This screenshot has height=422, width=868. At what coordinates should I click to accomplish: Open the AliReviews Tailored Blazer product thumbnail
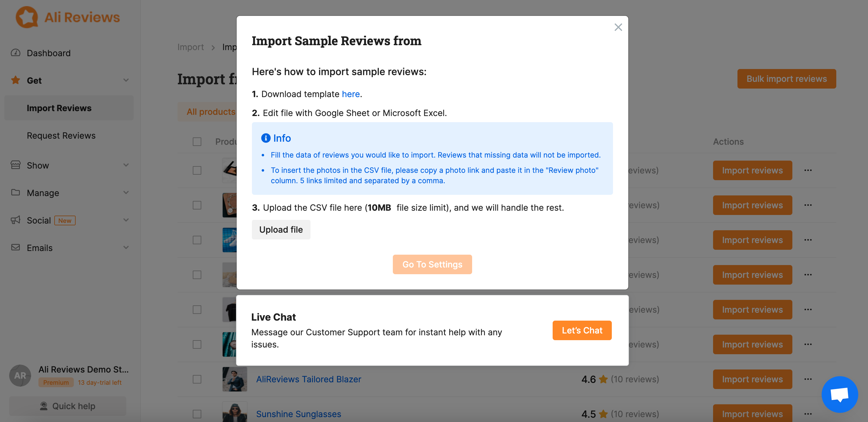point(235,379)
